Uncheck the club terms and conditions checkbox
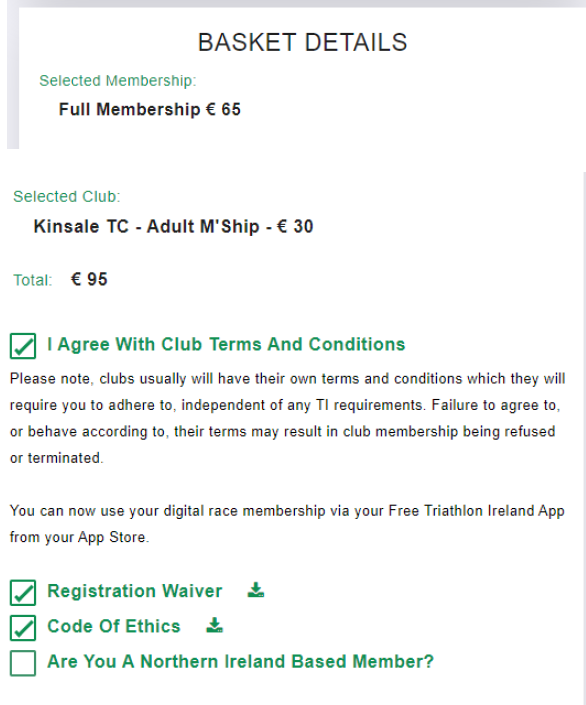Screen dimensions: 586x705 (x=23, y=346)
